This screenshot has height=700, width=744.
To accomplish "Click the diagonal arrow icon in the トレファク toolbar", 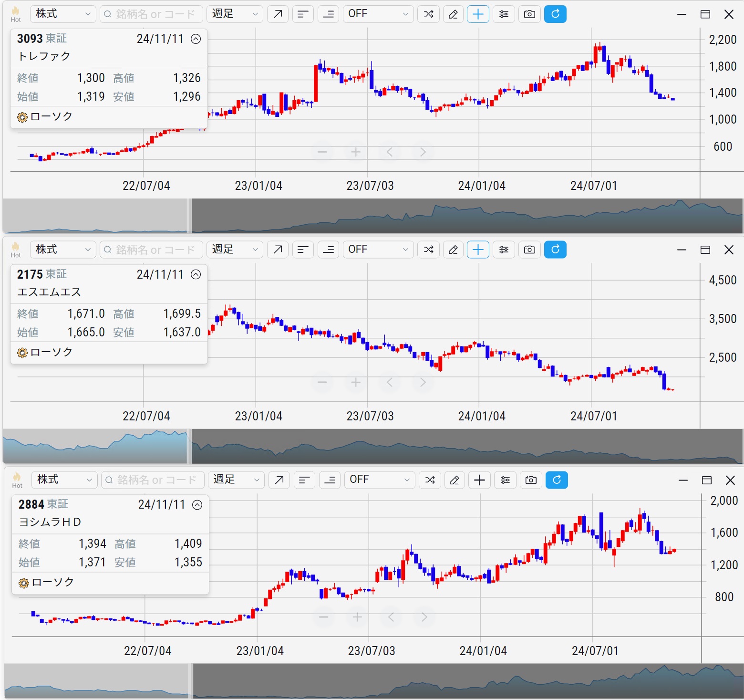I will pyautogui.click(x=278, y=14).
